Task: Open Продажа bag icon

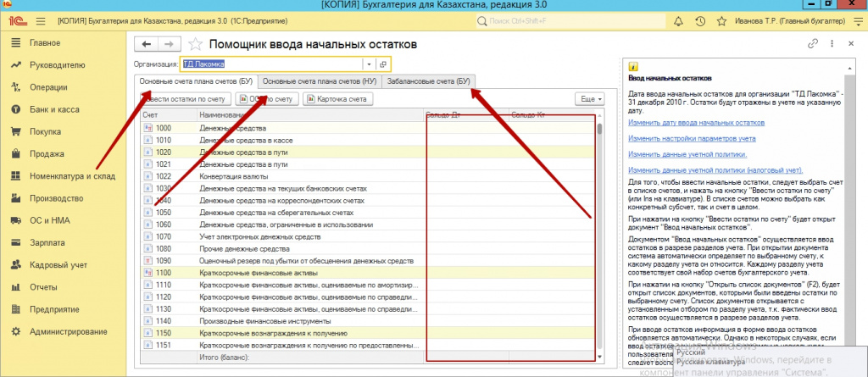Action: tap(15, 154)
